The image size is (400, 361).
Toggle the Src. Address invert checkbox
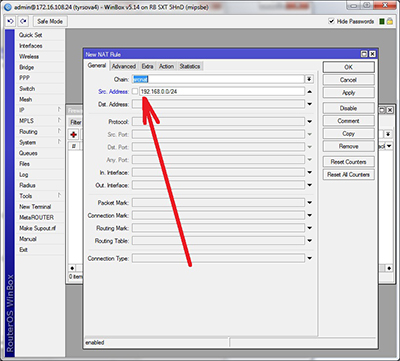pyautogui.click(x=135, y=91)
